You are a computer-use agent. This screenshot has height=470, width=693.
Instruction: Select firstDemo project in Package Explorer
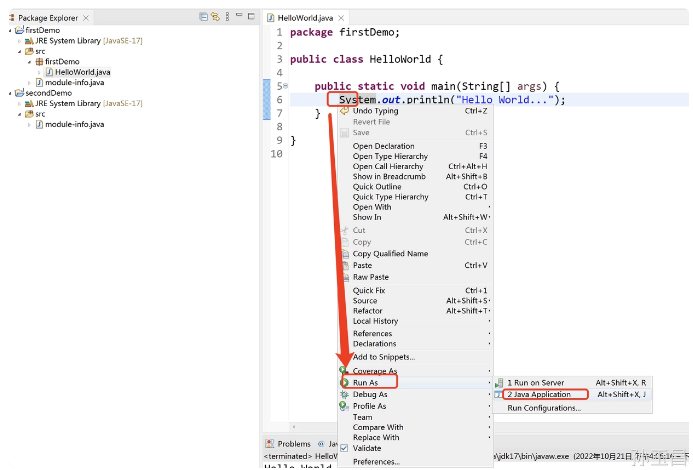42,30
